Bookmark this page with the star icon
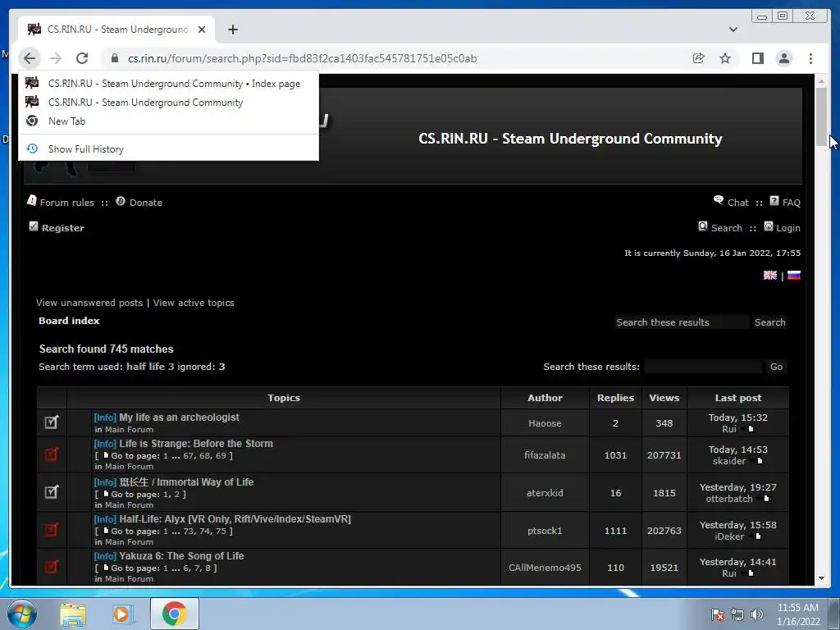Image resolution: width=840 pixels, height=630 pixels. pyautogui.click(x=725, y=58)
